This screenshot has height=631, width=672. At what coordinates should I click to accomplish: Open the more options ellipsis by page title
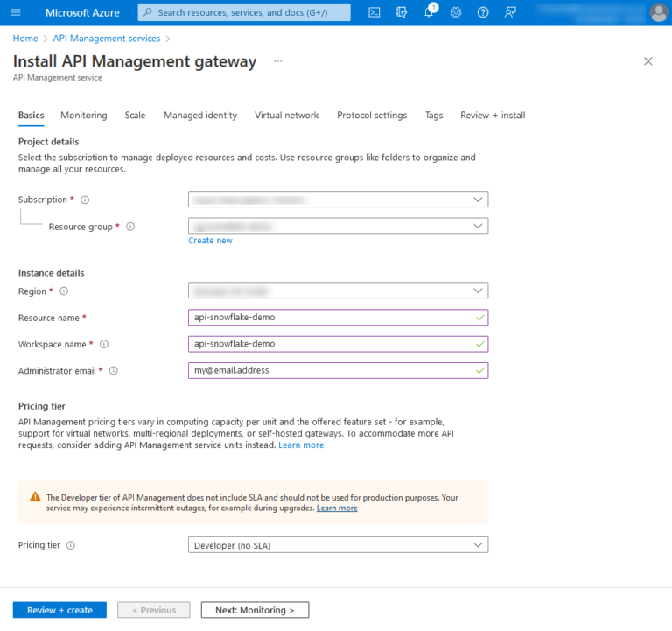[x=278, y=61]
